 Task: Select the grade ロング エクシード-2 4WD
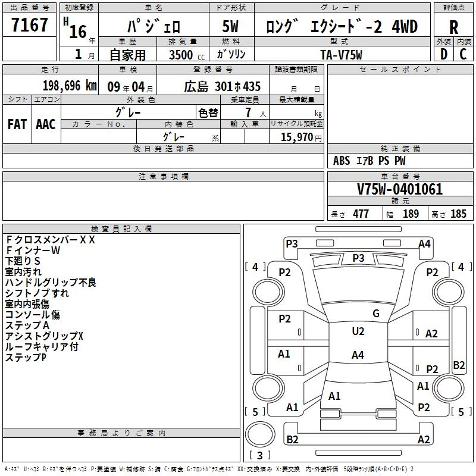342,26
